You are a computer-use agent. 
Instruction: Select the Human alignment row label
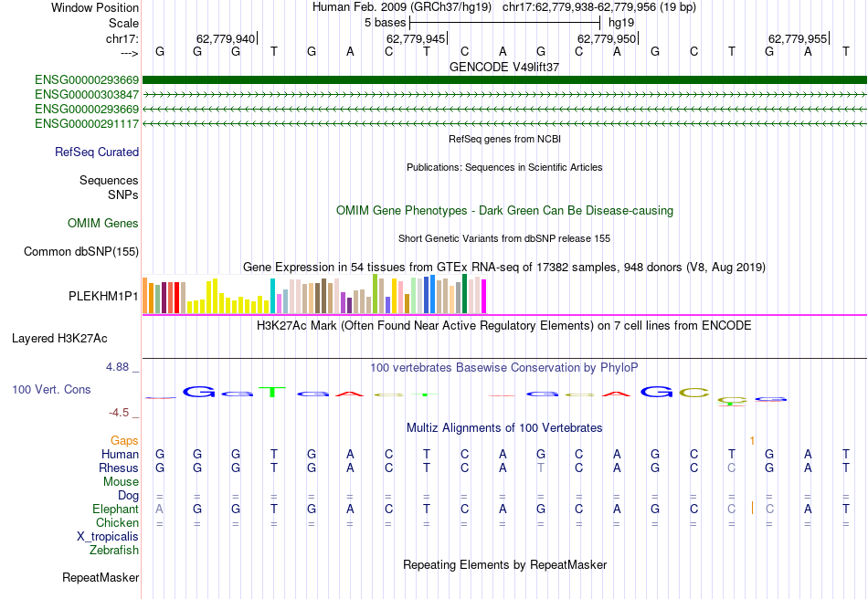tap(120, 454)
